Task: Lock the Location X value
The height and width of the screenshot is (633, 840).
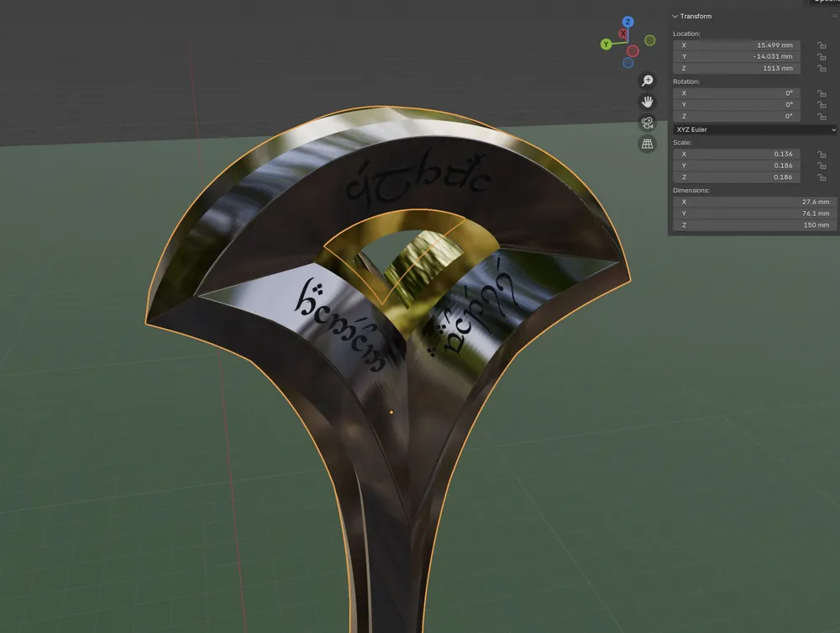Action: [x=822, y=45]
